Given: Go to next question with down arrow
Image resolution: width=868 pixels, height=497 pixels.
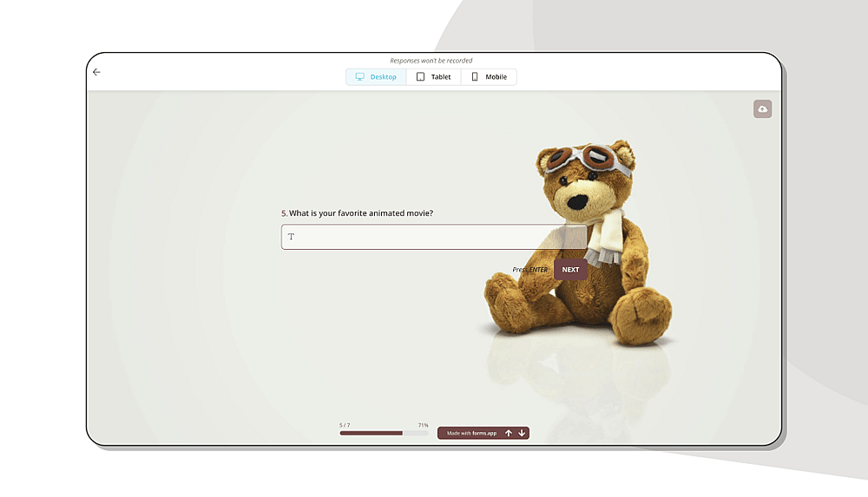Looking at the screenshot, I should tap(522, 433).
